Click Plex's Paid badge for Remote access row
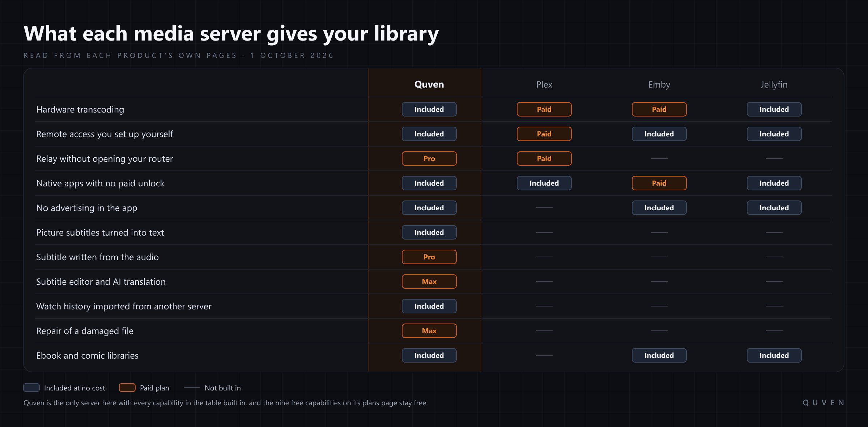 pyautogui.click(x=544, y=134)
